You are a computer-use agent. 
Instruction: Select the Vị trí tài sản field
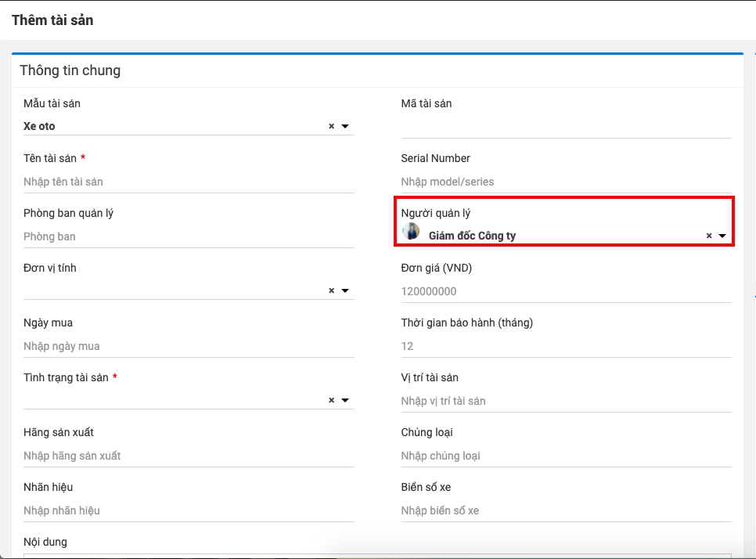tap(565, 401)
